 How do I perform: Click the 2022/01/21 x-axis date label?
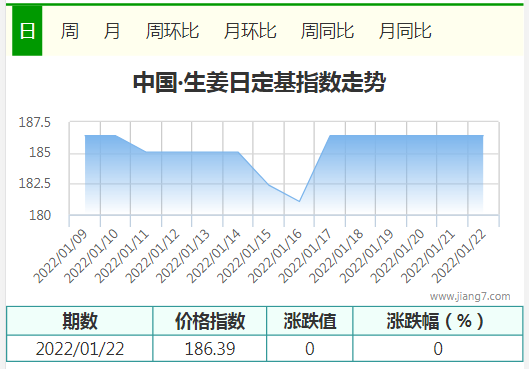pos(428,256)
